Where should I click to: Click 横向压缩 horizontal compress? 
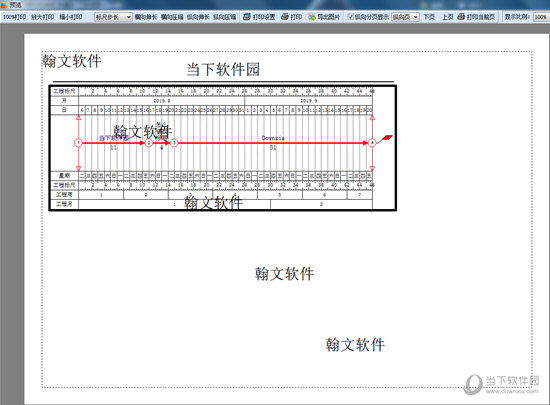(x=172, y=17)
